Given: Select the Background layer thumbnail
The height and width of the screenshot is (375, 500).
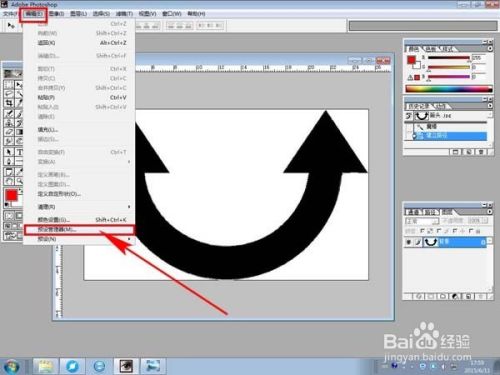Looking at the screenshot, I should [x=430, y=242].
